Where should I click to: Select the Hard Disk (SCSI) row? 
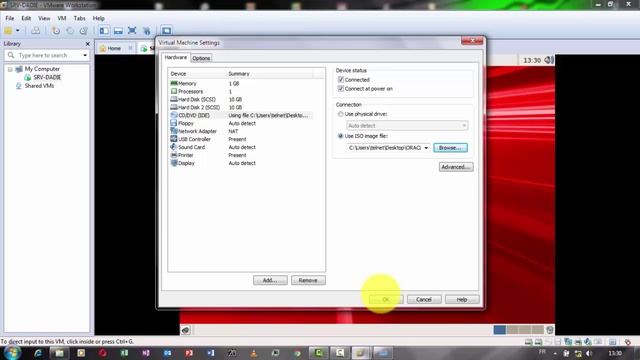(241, 99)
